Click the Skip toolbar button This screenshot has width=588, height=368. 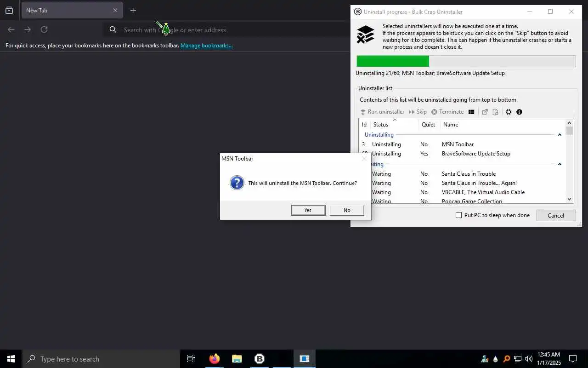(418, 112)
